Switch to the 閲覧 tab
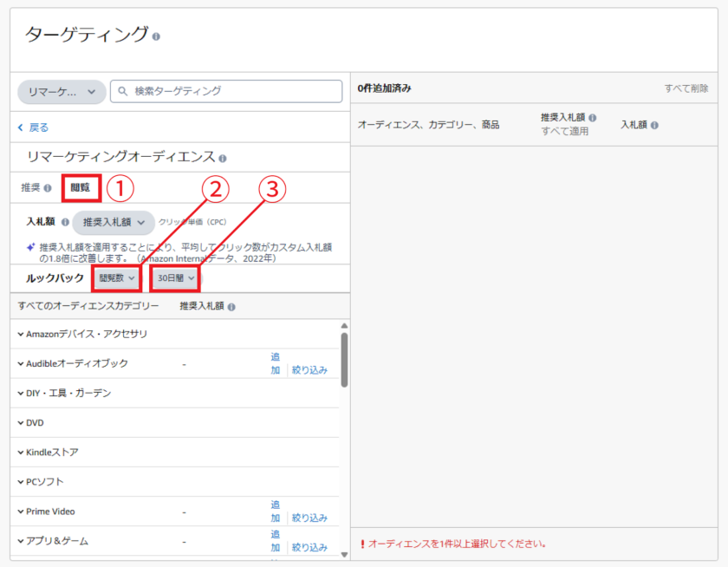Viewport: 728px width, 567px height. click(81, 187)
